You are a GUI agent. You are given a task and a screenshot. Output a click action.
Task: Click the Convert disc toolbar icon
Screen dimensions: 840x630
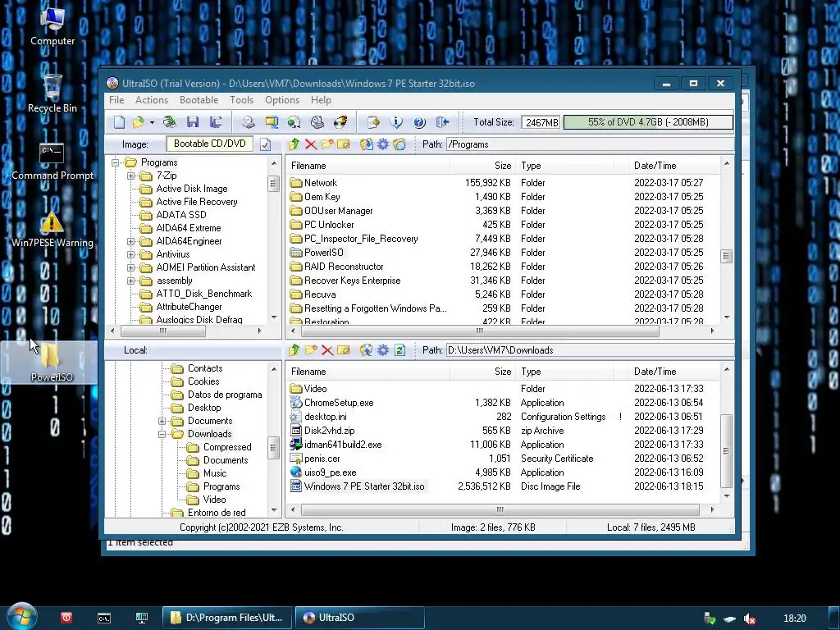294,122
